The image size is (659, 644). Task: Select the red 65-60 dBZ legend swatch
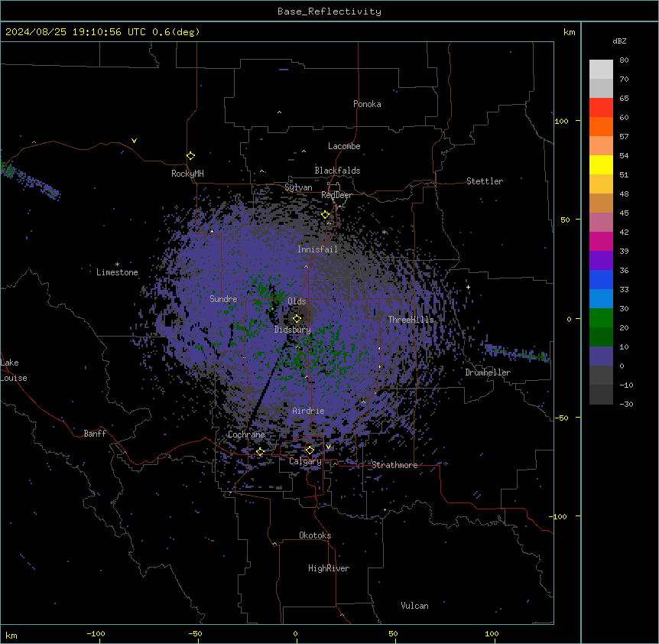tap(601, 108)
